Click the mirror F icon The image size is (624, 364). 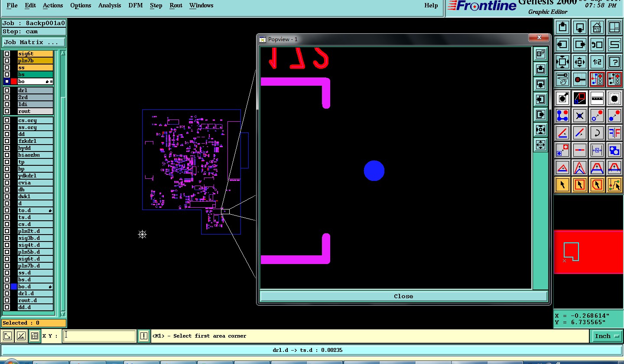pos(614,133)
